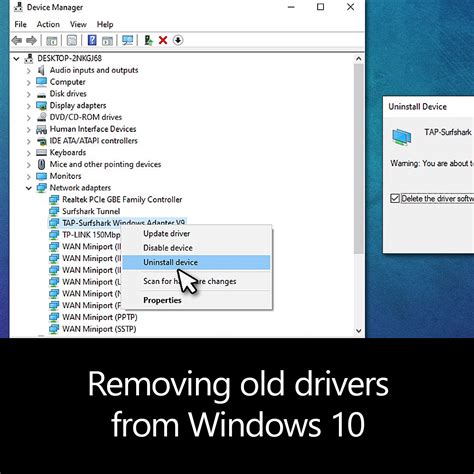Click the IDE ATA/ATAPI controllers icon
The width and height of the screenshot is (474, 474).
click(42, 141)
